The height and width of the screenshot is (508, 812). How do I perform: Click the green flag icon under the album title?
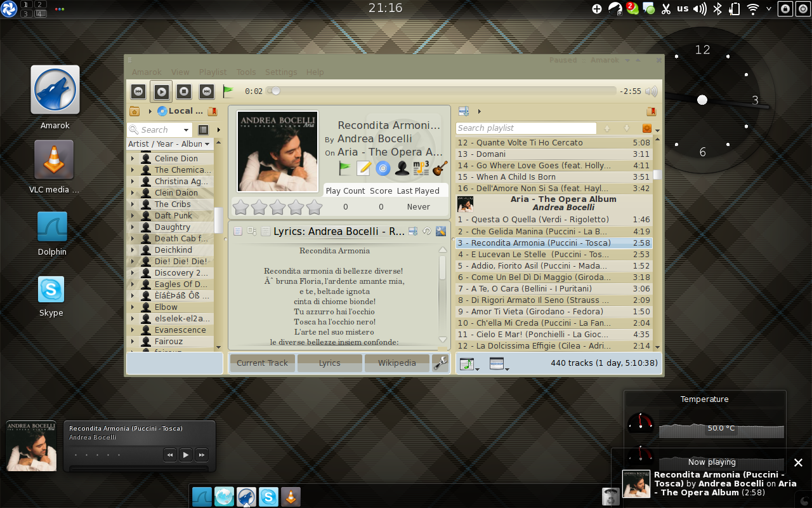click(x=344, y=168)
